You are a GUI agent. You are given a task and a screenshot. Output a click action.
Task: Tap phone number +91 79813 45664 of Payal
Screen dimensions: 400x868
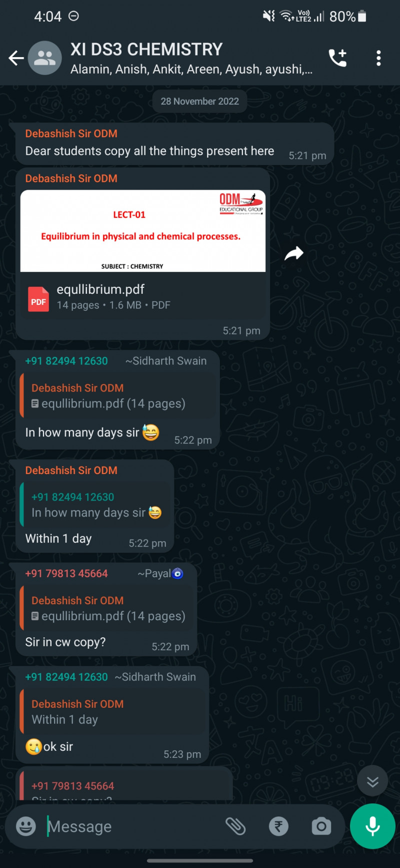pos(66,574)
